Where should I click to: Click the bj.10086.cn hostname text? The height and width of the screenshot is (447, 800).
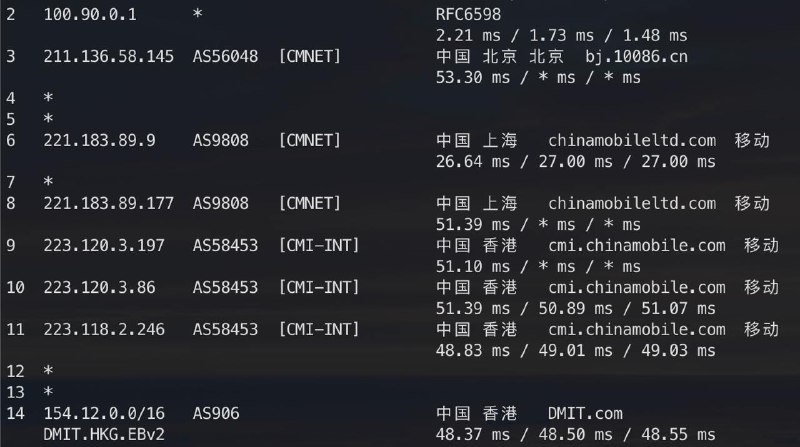click(x=636, y=56)
